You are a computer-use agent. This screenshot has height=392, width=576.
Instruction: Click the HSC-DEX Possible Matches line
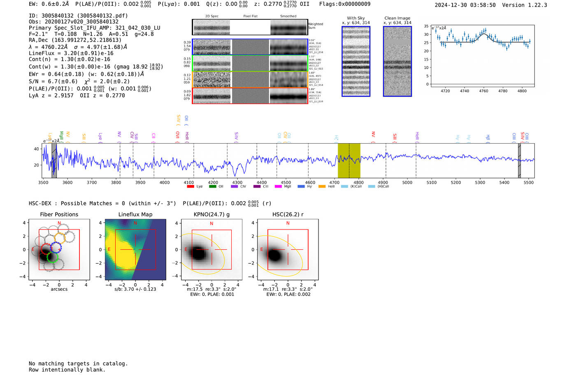point(150,203)
